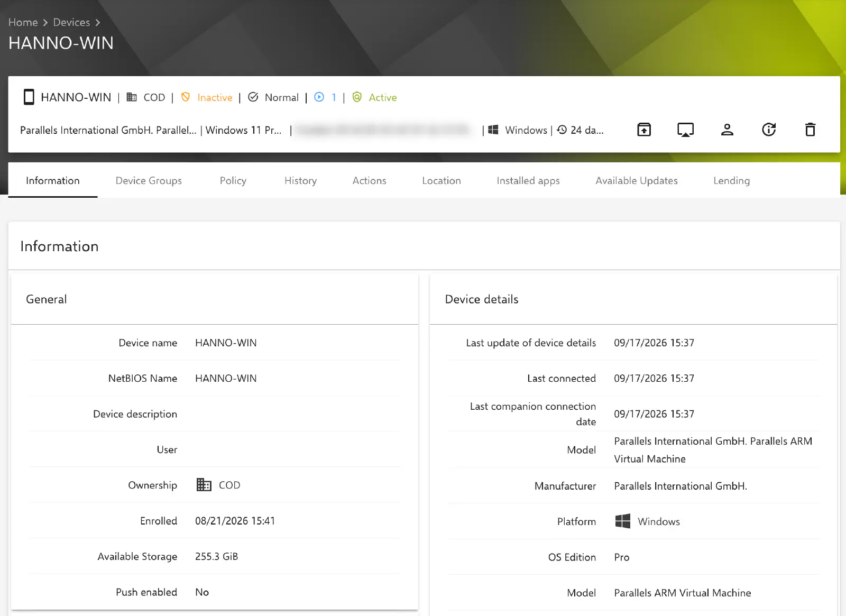Click the Windows logo in header bar
846x616 pixels.
pyautogui.click(x=493, y=130)
